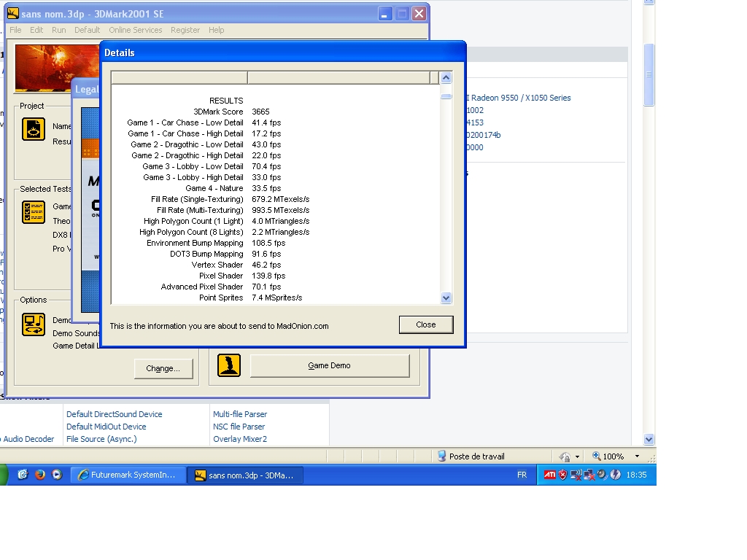Click Default DirectSound Device text
The image size is (747, 560).
point(115,414)
